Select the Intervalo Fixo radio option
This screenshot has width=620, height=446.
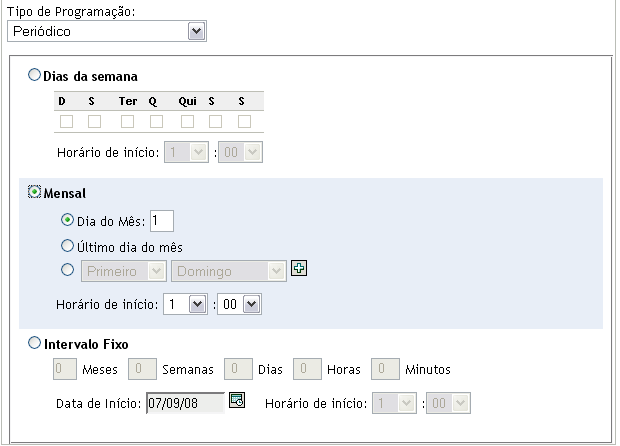(36, 343)
